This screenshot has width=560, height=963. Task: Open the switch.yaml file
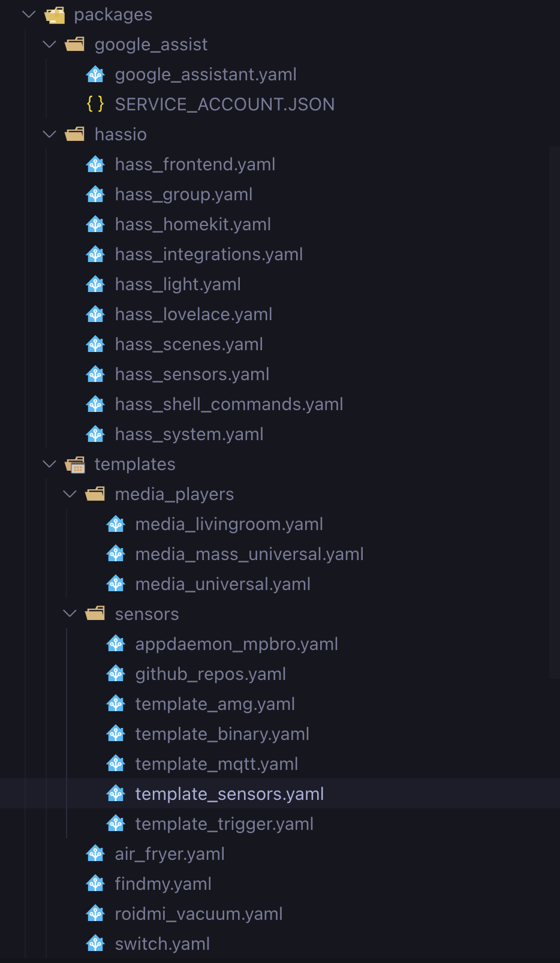[x=162, y=944]
